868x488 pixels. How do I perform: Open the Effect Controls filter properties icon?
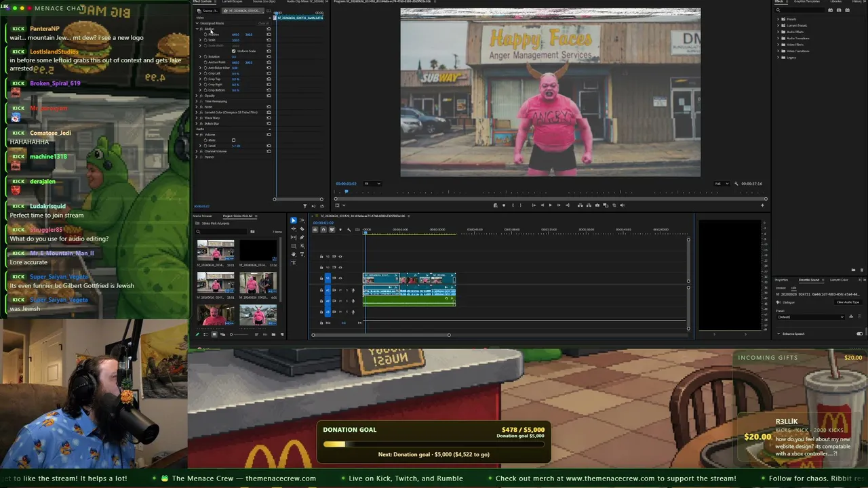(x=305, y=206)
